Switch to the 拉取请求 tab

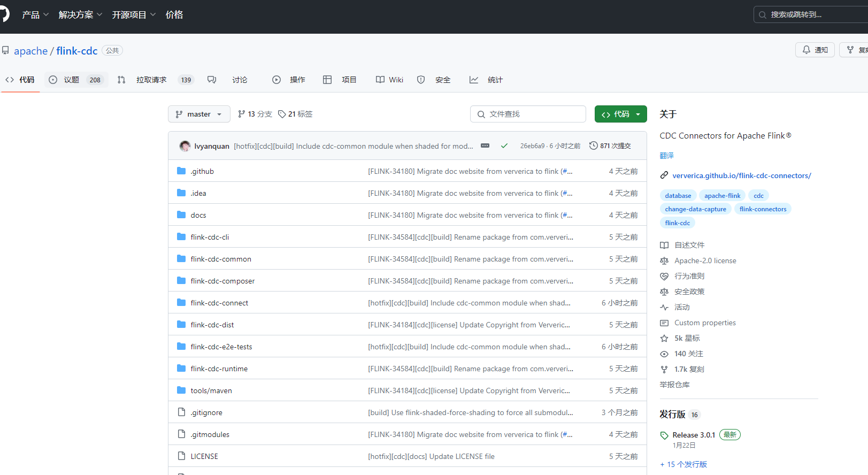[x=155, y=80]
